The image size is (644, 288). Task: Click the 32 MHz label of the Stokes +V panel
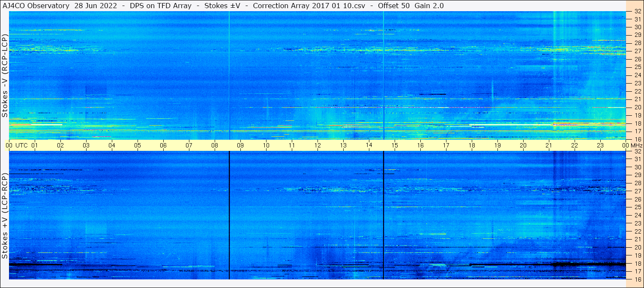tap(638, 151)
